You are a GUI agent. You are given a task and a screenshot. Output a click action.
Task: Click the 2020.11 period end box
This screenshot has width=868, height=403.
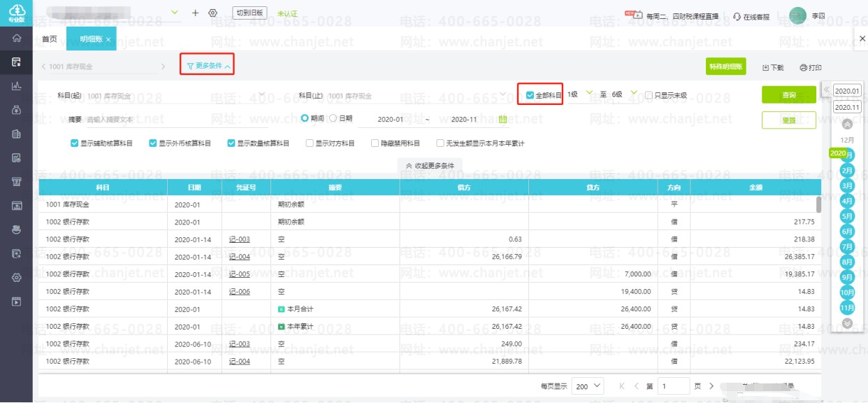tap(847, 108)
